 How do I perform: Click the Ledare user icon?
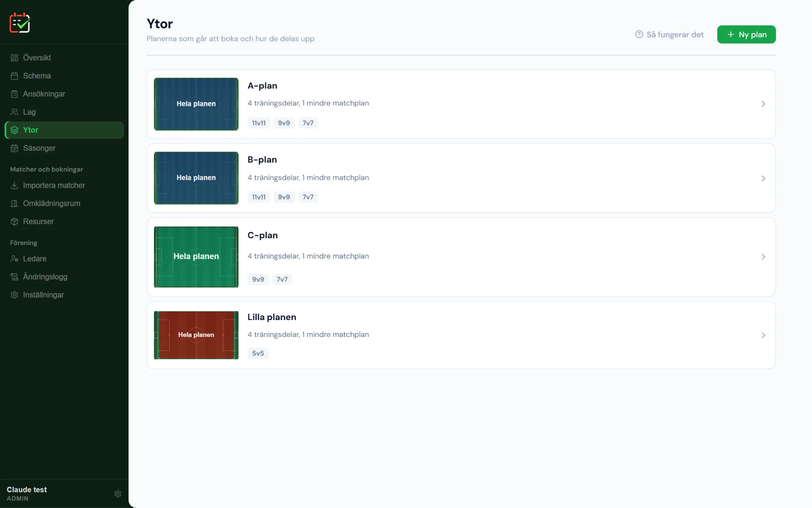pyautogui.click(x=14, y=259)
